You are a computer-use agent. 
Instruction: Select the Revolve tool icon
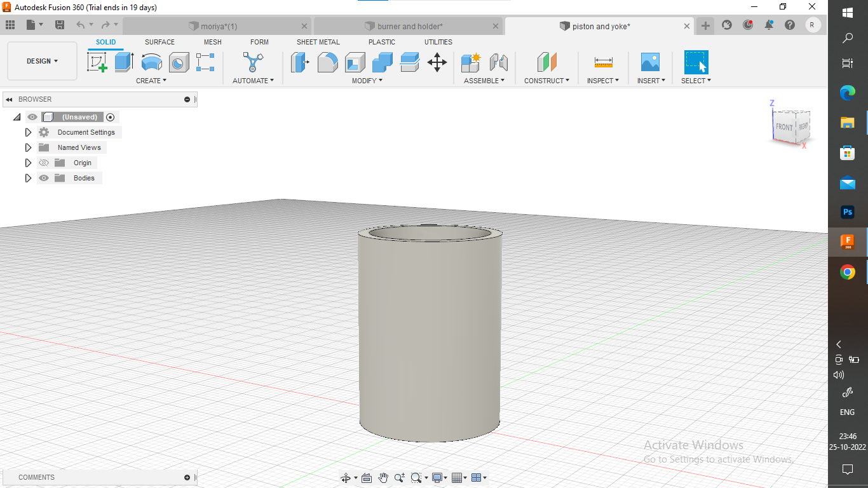[x=151, y=62]
